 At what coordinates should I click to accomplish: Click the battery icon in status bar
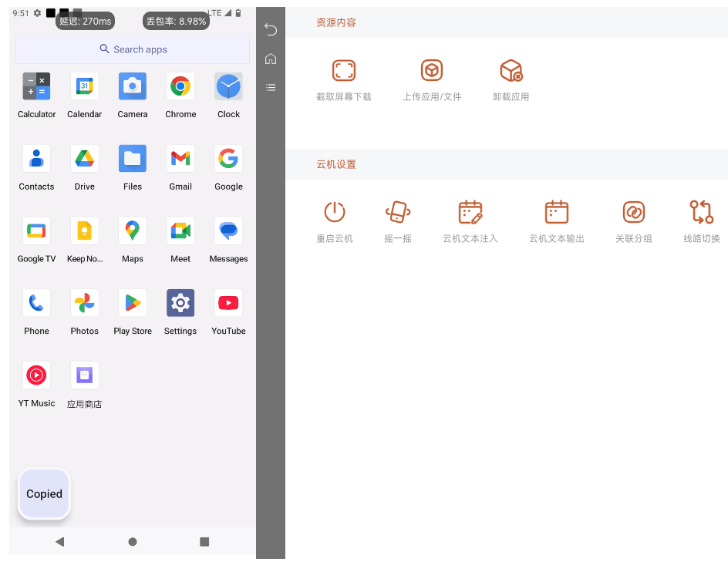tap(238, 13)
